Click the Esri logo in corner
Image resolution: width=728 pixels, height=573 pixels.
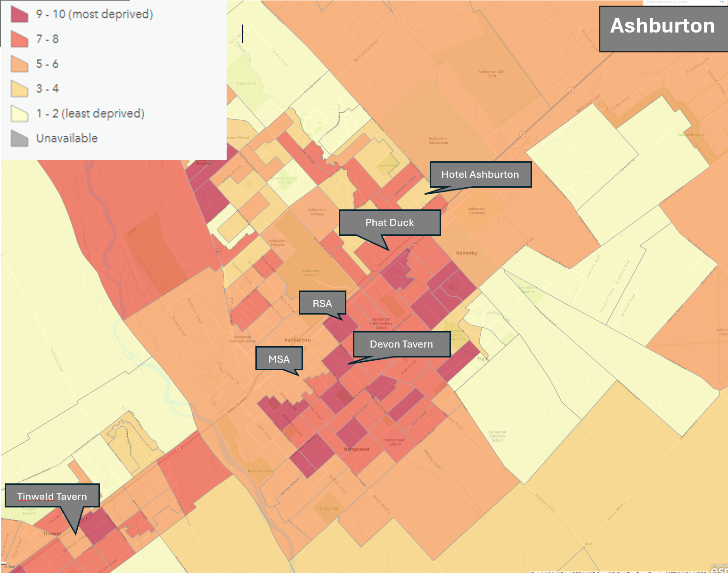coord(719,569)
